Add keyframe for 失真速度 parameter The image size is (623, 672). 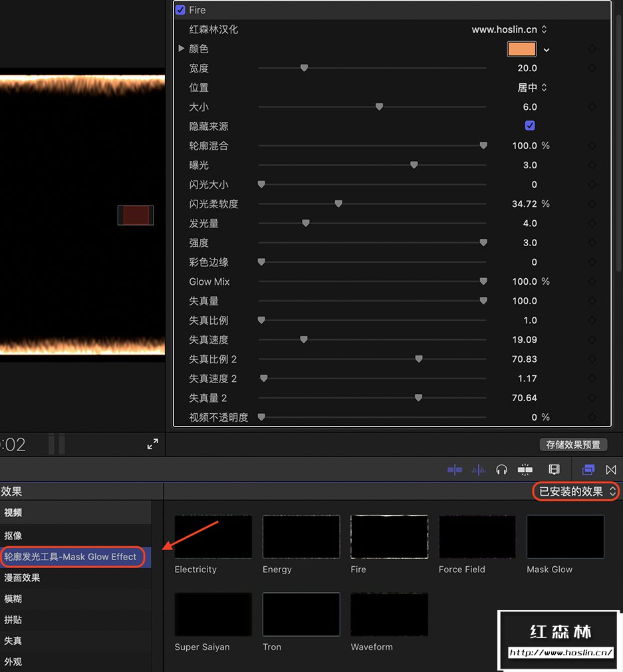[x=592, y=340]
